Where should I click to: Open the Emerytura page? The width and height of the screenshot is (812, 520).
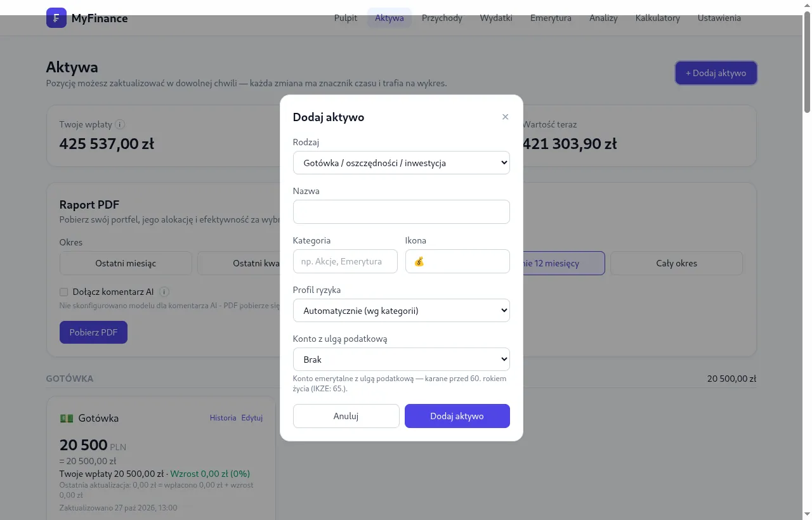tap(551, 18)
